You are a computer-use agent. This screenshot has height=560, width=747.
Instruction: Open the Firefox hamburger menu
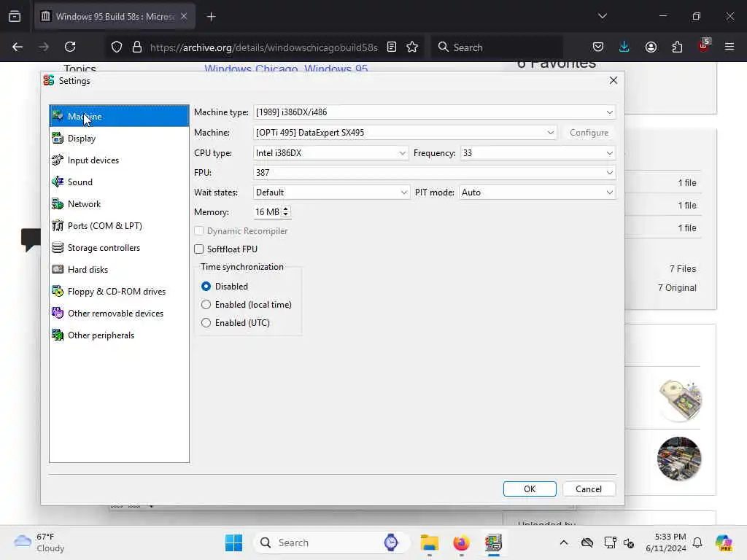729,47
